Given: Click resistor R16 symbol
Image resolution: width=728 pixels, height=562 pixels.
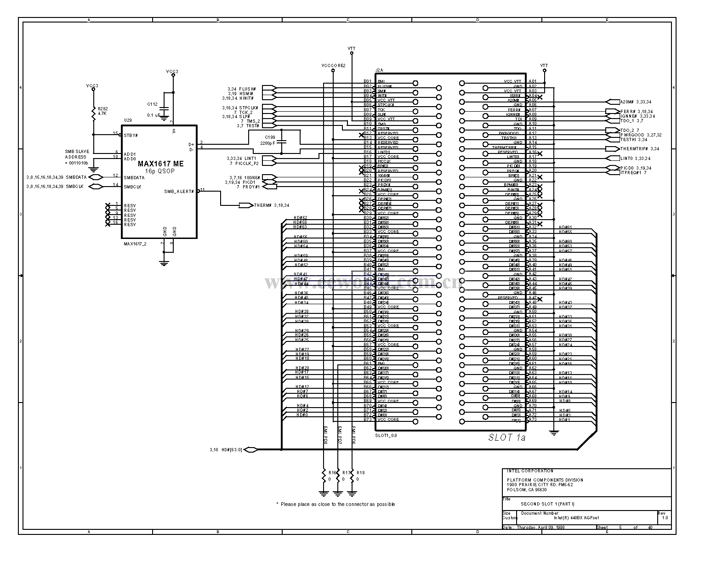Looking at the screenshot, I should [x=324, y=476].
